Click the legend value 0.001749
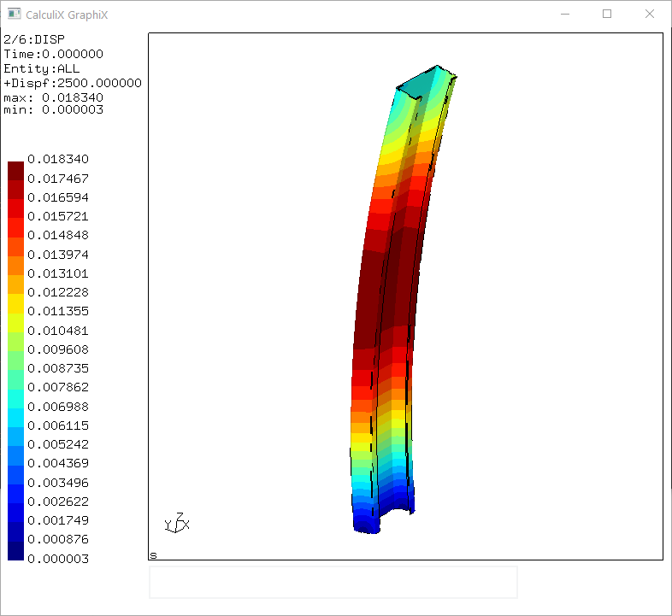Image resolution: width=672 pixels, height=616 pixels. click(x=58, y=520)
